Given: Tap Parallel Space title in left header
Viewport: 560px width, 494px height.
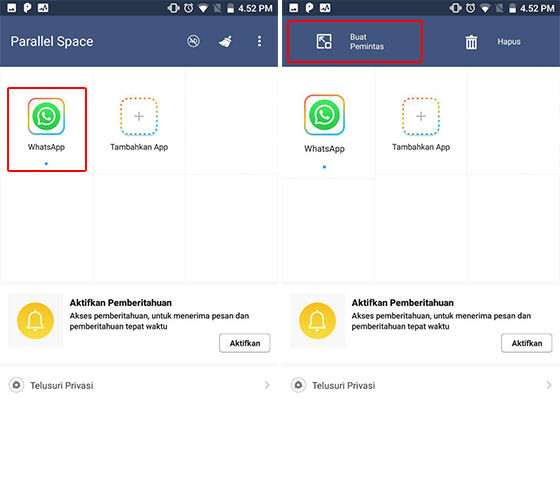Looking at the screenshot, I should (52, 41).
